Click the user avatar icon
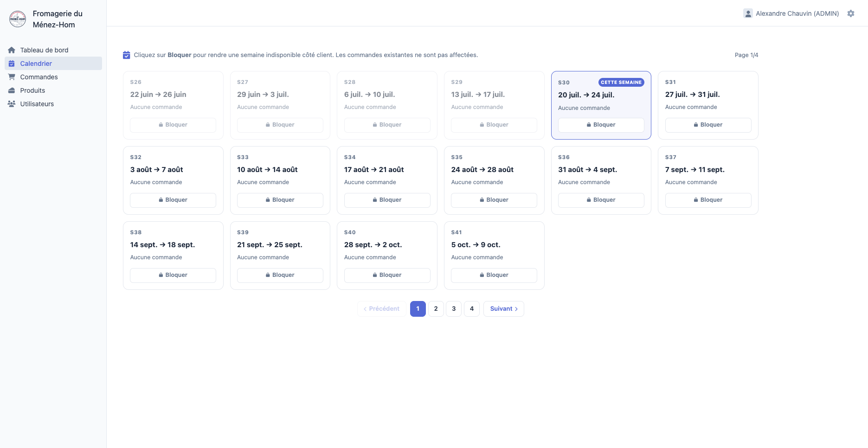Screen dimensions: 868x448 [748, 13]
